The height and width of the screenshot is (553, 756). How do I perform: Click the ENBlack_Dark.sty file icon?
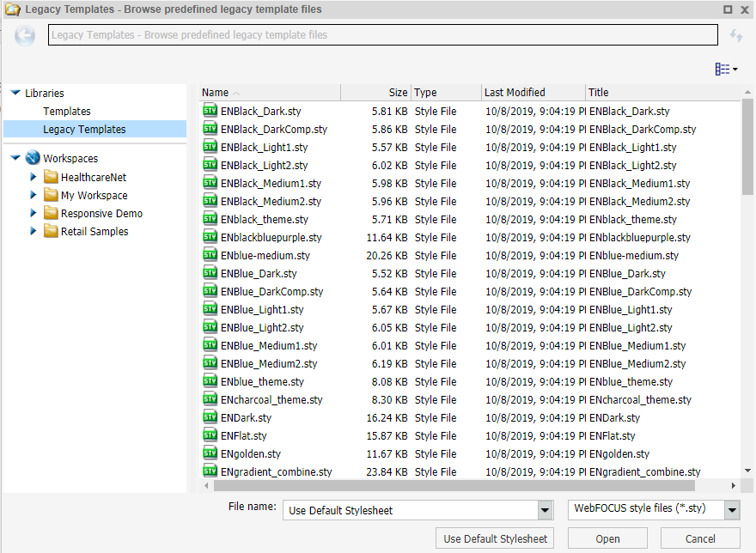pos(210,111)
